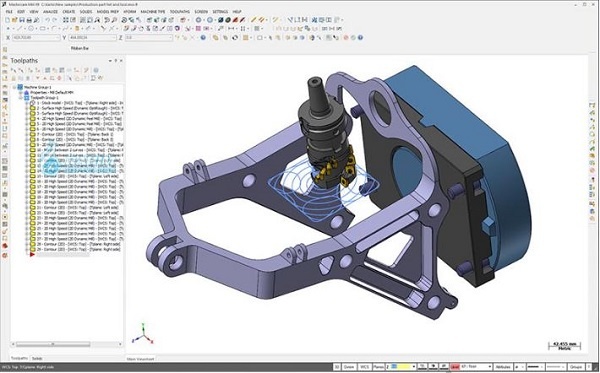Open the FILE menu
Viewport: 600px width, 373px height.
[9, 11]
